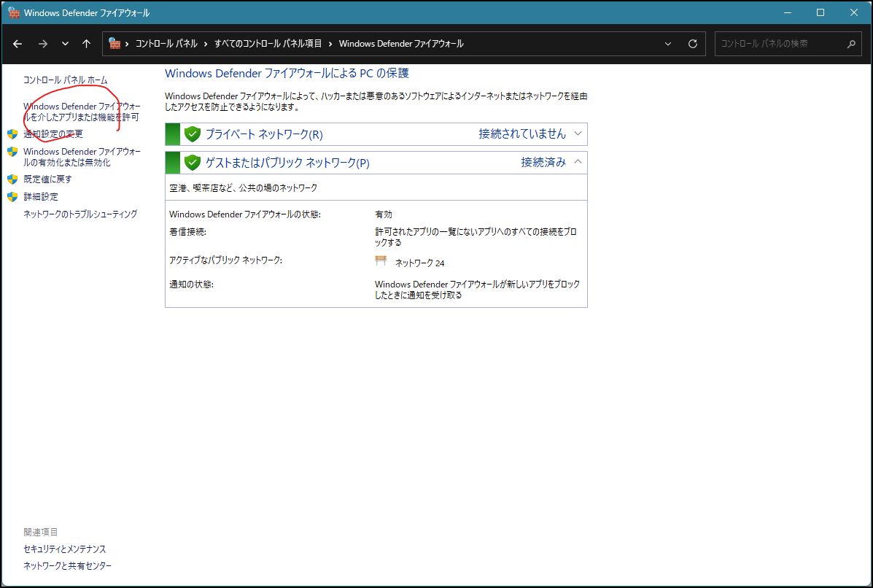The height and width of the screenshot is (588, 873).
Task: Go up one level with up arrow
Action: (86, 44)
